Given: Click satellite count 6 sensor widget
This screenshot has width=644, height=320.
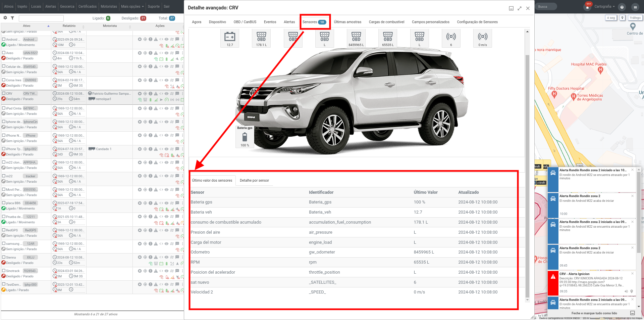Looking at the screenshot, I should click(x=451, y=38).
